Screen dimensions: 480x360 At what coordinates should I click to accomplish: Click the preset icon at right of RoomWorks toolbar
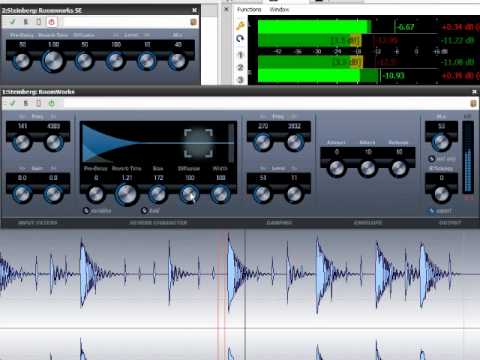(x=473, y=104)
